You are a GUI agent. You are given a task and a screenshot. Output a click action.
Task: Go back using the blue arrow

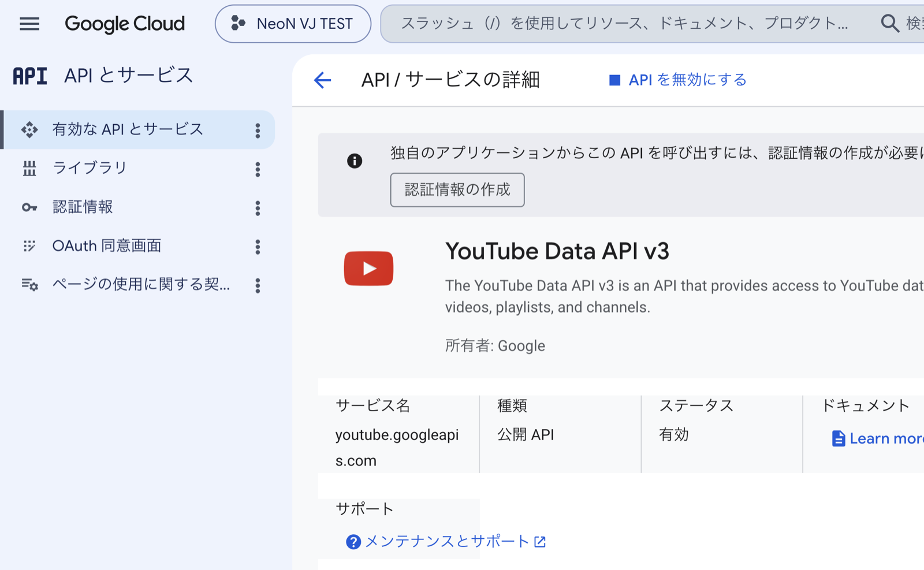[x=322, y=80]
